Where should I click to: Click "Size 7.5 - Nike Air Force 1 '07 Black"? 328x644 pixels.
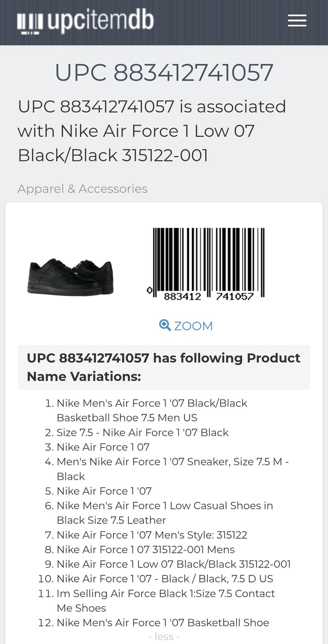point(143,432)
